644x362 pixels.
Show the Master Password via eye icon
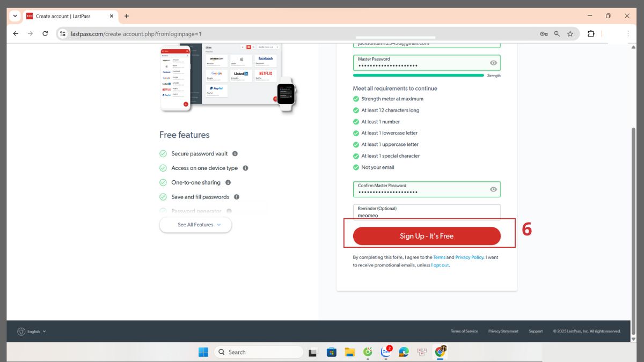click(x=494, y=63)
